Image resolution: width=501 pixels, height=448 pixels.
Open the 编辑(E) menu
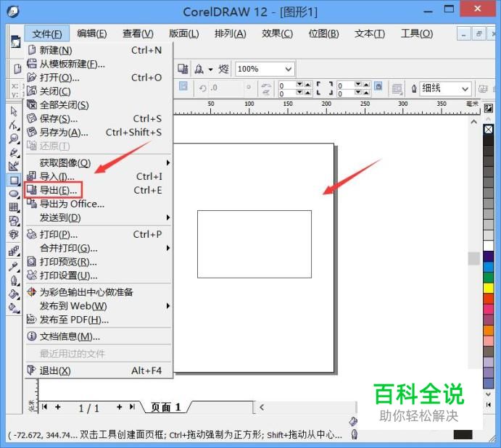91,33
